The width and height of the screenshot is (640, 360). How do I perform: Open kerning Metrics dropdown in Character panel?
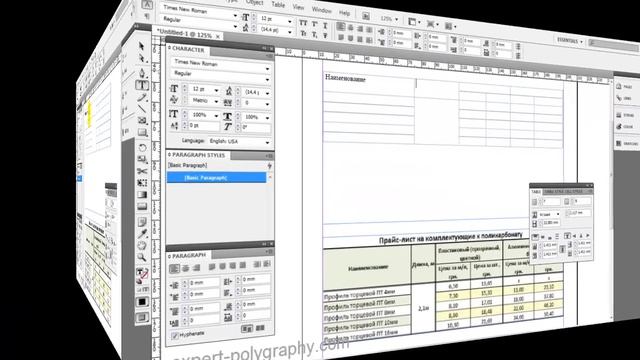216,101
